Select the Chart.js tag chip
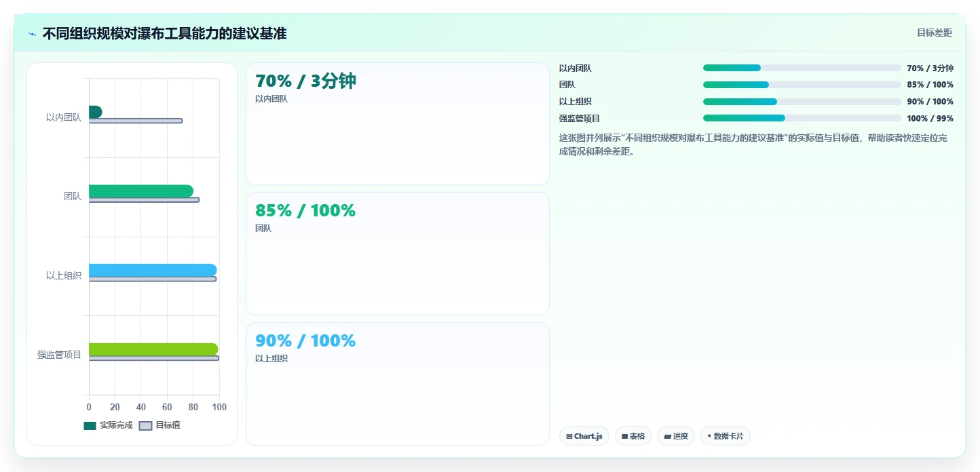This screenshot has width=980, height=472. pyautogui.click(x=584, y=436)
